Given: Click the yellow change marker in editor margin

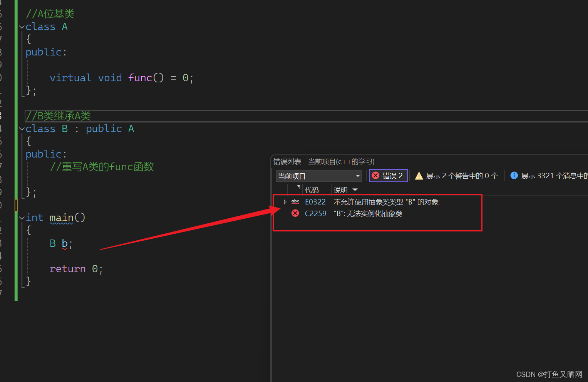Looking at the screenshot, I should tap(16, 205).
